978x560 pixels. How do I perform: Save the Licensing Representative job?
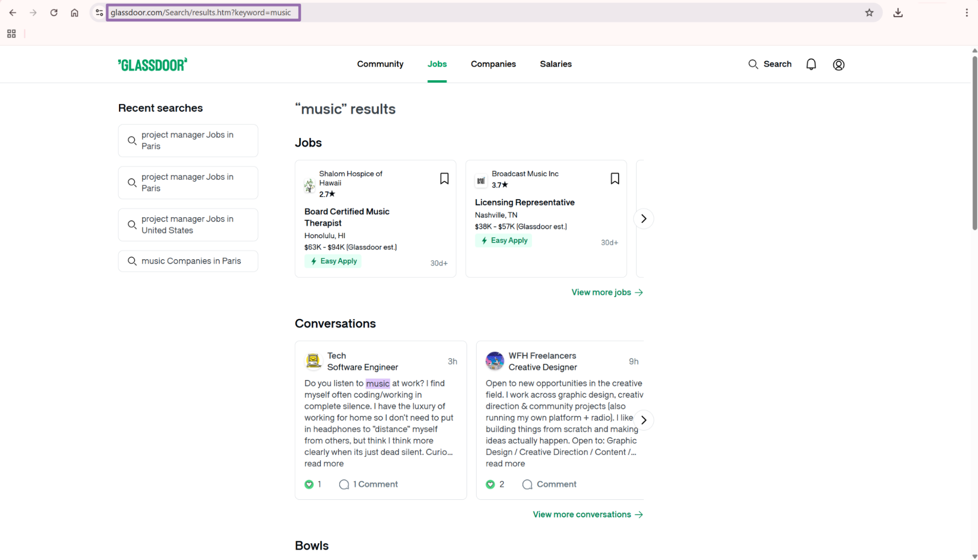pyautogui.click(x=614, y=179)
